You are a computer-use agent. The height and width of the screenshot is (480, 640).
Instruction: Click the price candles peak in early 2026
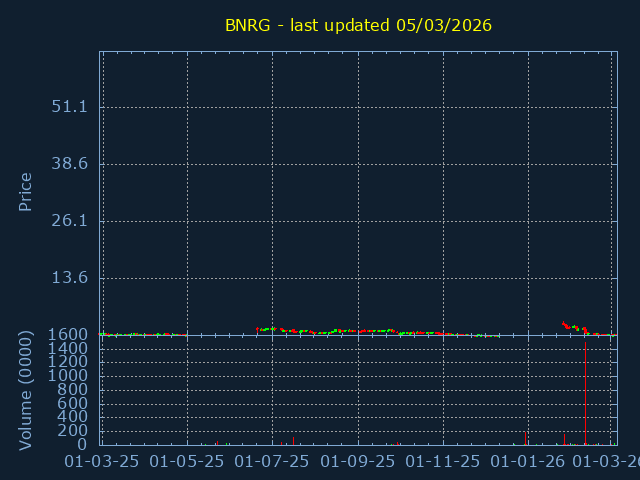coord(565,324)
